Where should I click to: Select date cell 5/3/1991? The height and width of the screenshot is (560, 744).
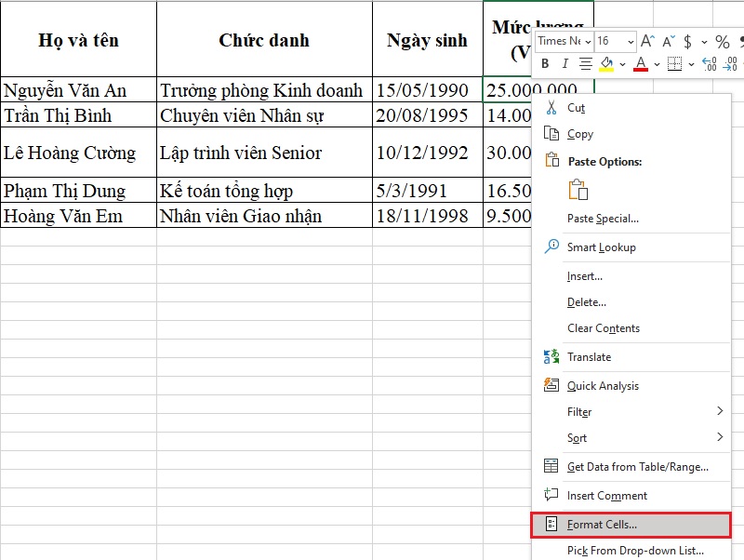point(428,191)
